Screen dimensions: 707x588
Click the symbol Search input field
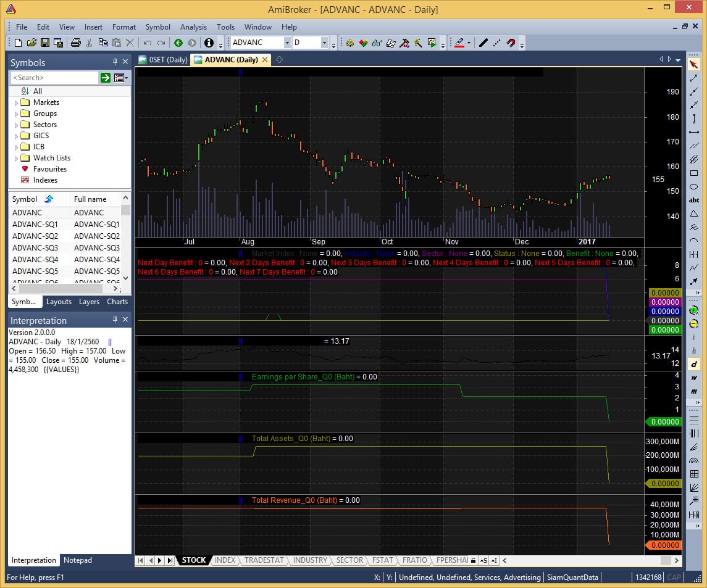point(54,78)
